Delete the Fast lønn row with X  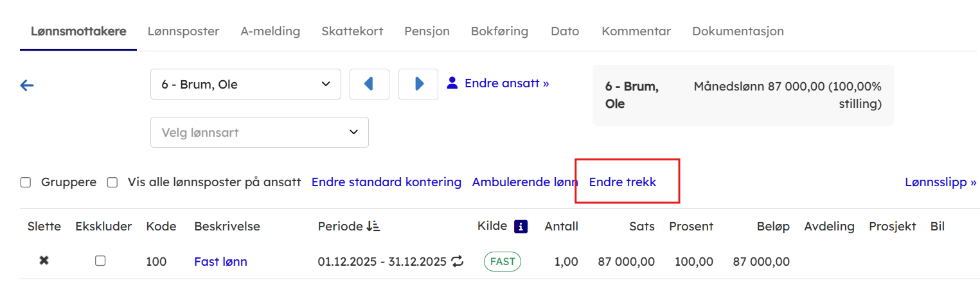[x=44, y=261]
